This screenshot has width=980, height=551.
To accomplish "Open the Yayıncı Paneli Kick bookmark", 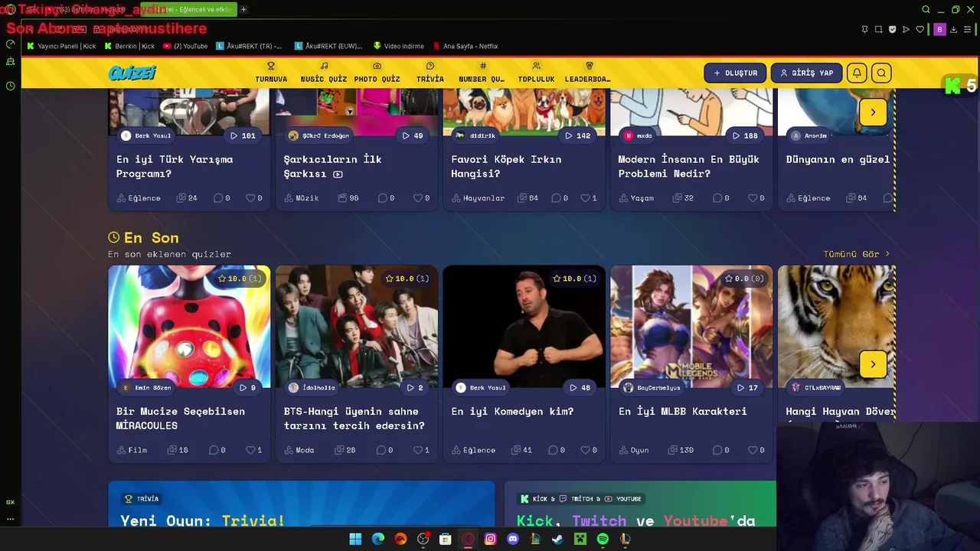I will tap(61, 46).
